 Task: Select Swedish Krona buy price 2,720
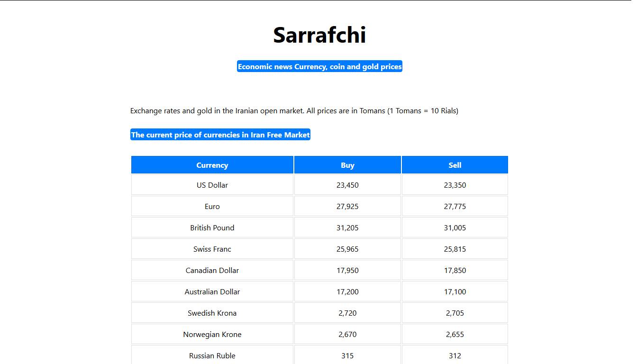tap(347, 313)
